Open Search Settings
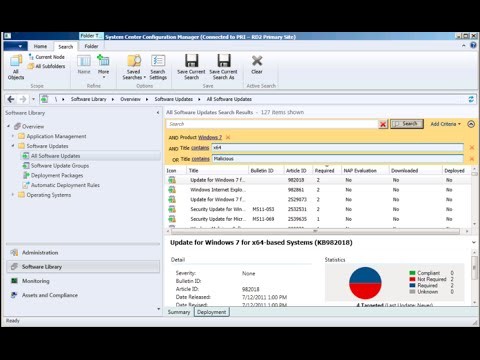 click(x=158, y=67)
